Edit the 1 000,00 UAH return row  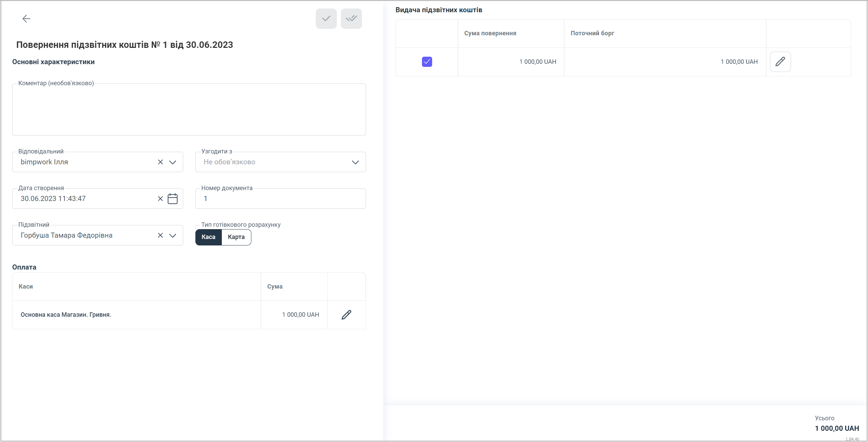pos(780,62)
